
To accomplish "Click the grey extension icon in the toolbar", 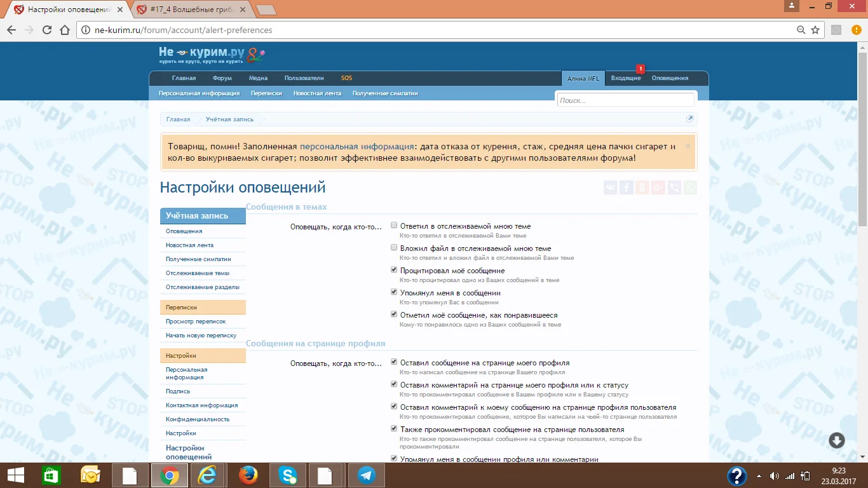I will tap(837, 30).
